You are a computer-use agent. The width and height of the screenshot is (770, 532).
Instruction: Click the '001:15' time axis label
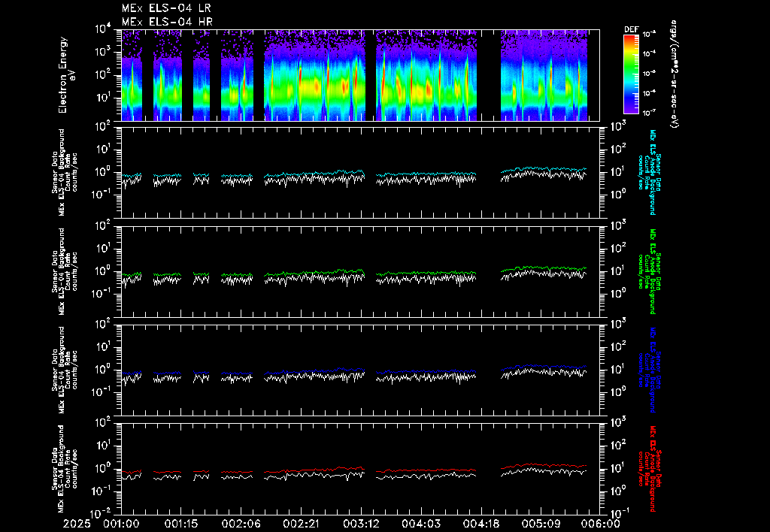(x=181, y=524)
